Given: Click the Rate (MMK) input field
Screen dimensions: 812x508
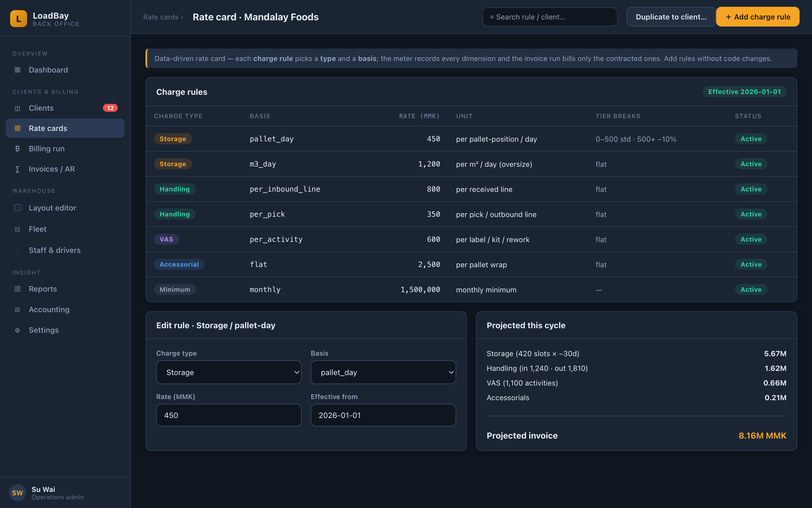Looking at the screenshot, I should (229, 415).
